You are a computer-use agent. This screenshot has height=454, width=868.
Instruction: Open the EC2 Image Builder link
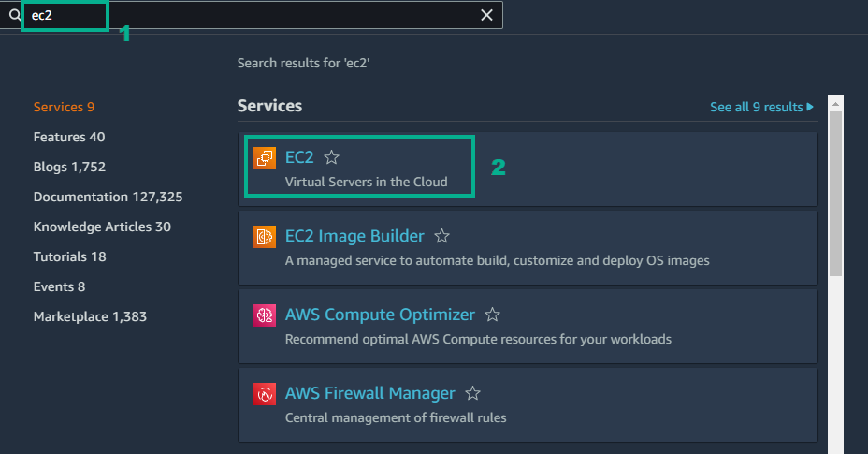pyautogui.click(x=354, y=236)
